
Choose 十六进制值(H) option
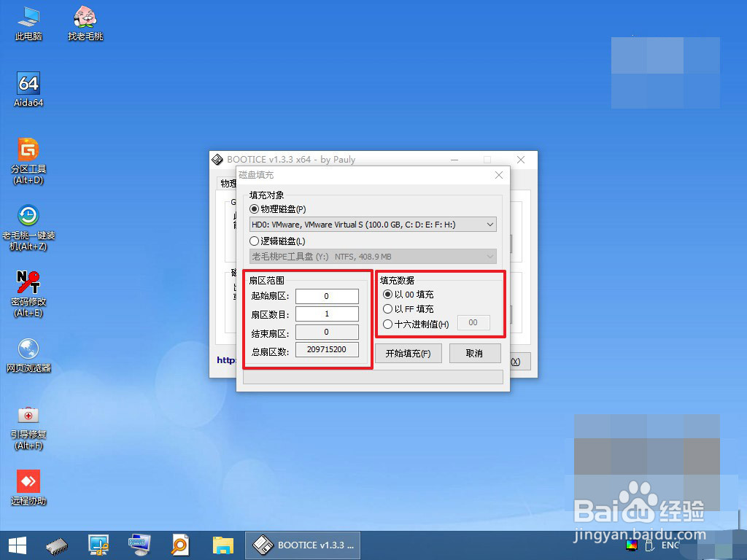tap(416, 324)
